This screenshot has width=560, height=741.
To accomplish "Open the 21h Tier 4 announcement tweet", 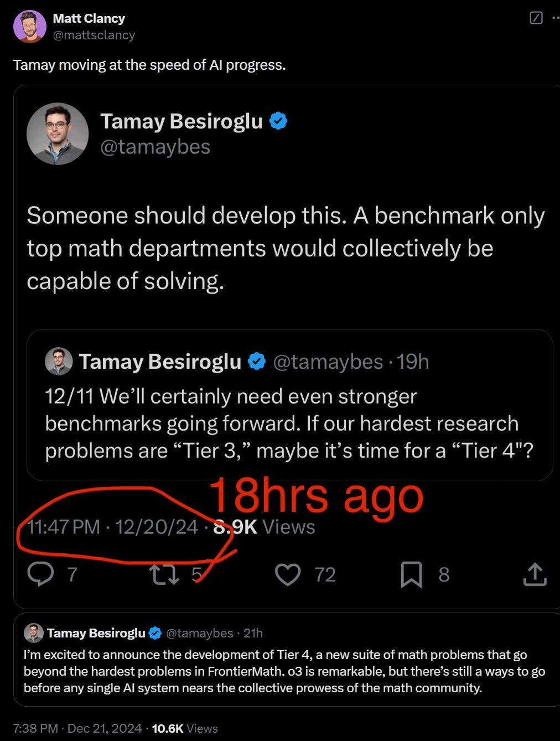I will 287,659.
